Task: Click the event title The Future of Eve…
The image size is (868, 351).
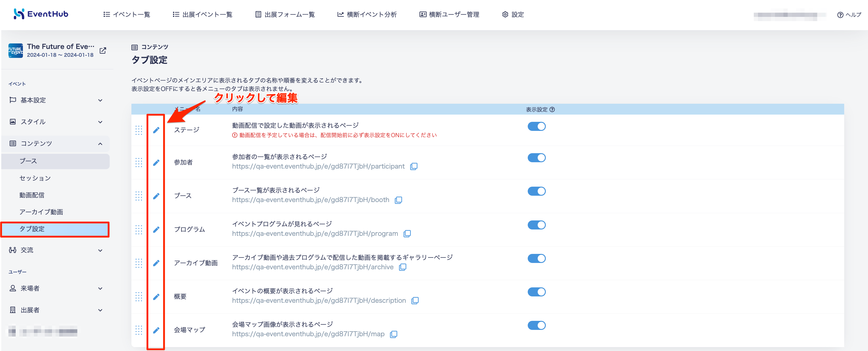Action: 61,46
